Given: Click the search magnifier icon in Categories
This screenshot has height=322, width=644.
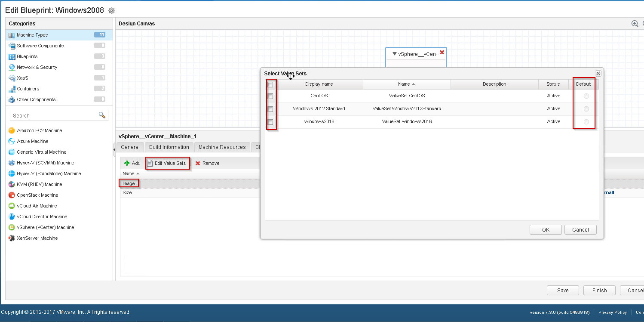Looking at the screenshot, I should [x=102, y=115].
